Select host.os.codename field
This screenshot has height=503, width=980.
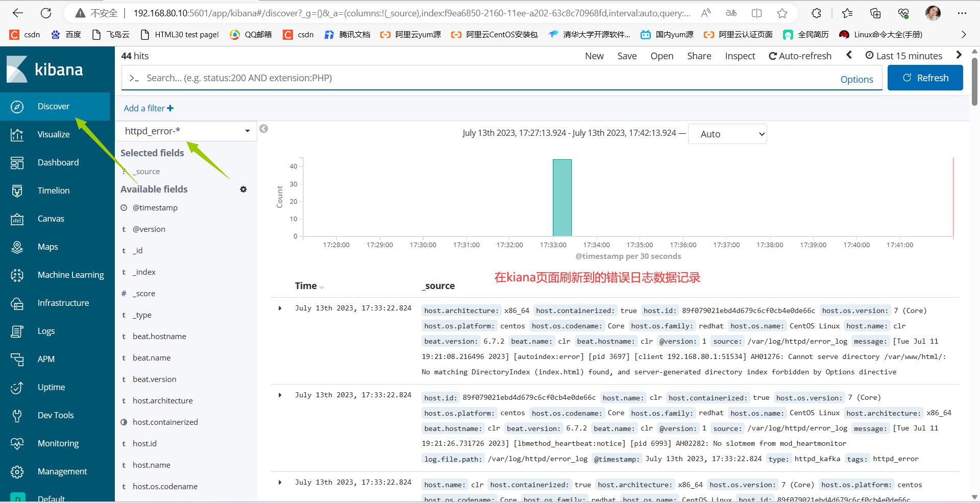point(165,487)
